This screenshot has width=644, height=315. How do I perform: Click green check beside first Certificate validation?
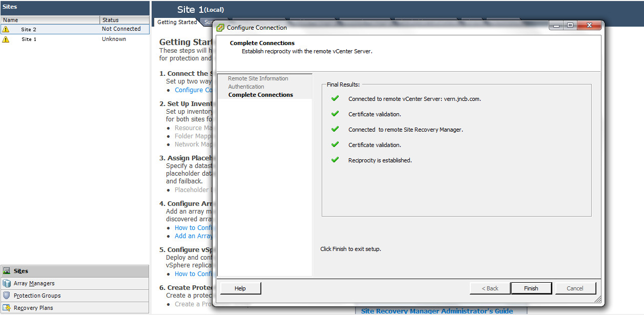[x=335, y=114]
